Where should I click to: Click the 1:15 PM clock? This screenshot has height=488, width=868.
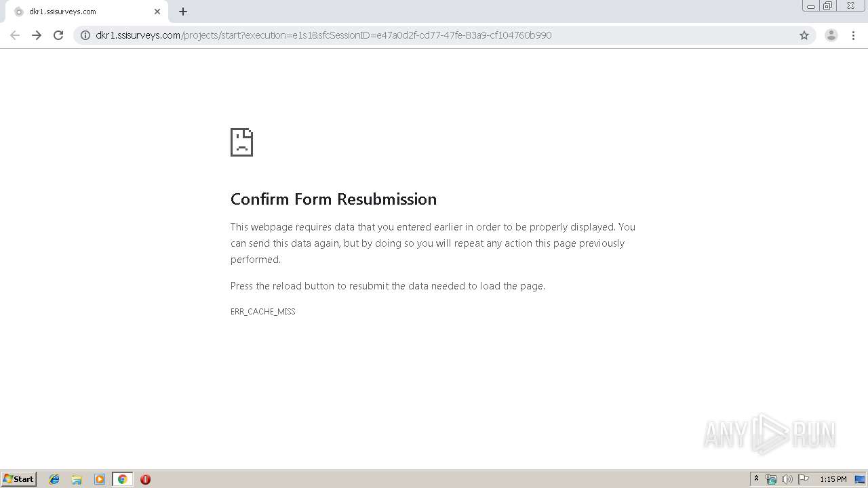(833, 479)
